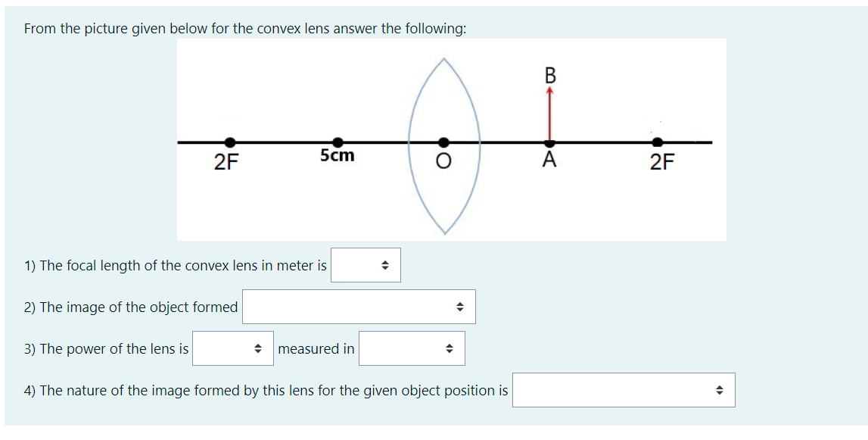Open the image formed dropdown
868x440 pixels.
(359, 307)
